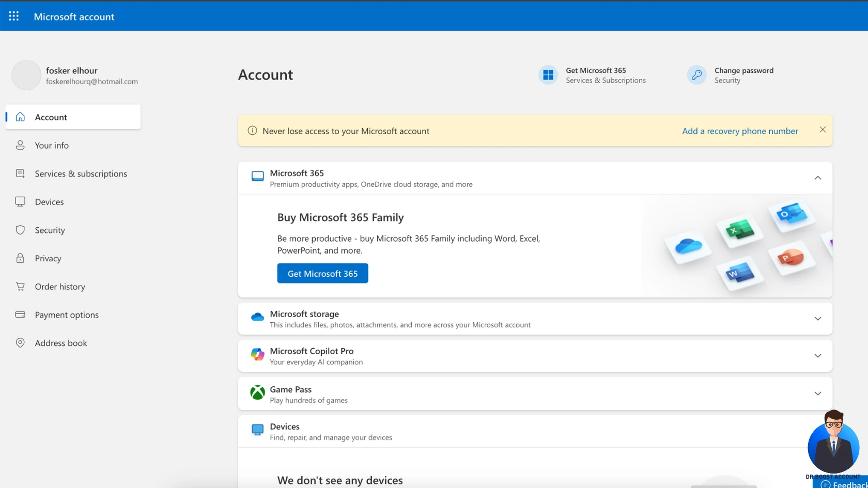This screenshot has height=488, width=868.
Task: Click the Services & subscriptions list icon
Action: pos(20,174)
